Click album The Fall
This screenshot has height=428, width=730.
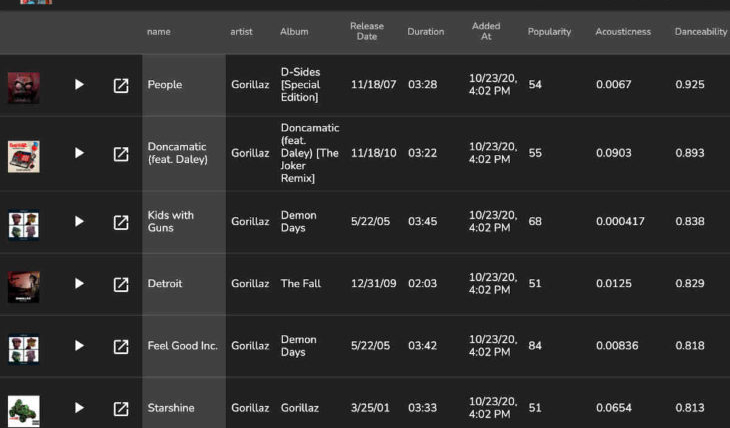point(301,284)
